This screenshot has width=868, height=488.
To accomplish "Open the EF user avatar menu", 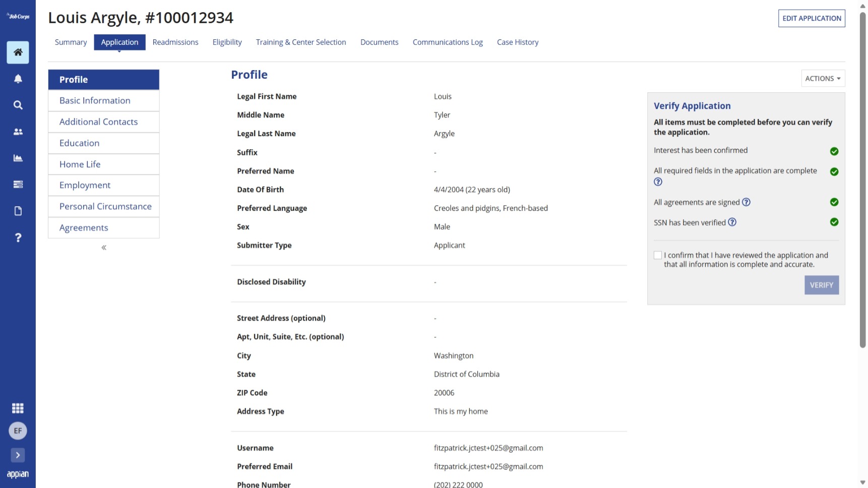I will point(18,431).
